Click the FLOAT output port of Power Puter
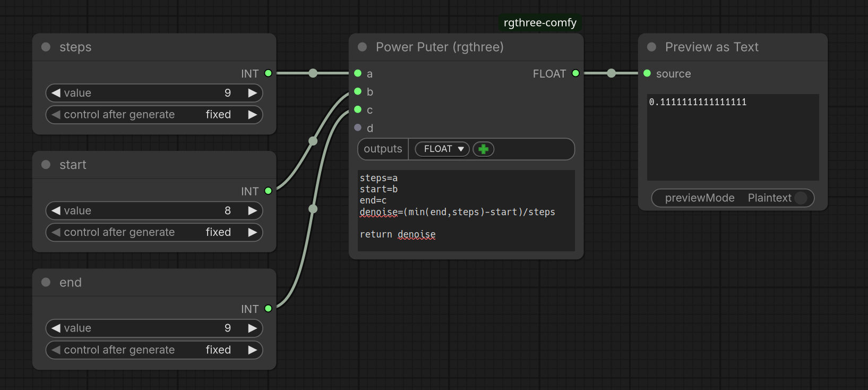This screenshot has width=868, height=390. pyautogui.click(x=575, y=73)
